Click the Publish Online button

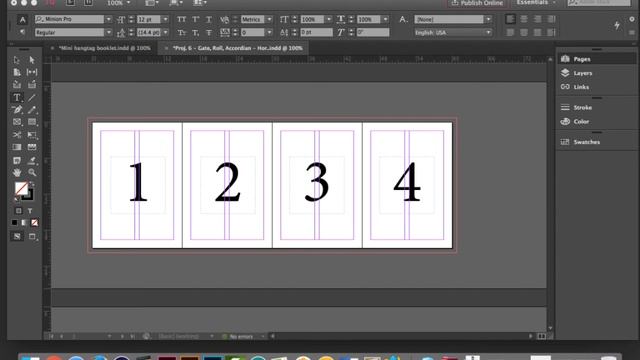click(477, 3)
